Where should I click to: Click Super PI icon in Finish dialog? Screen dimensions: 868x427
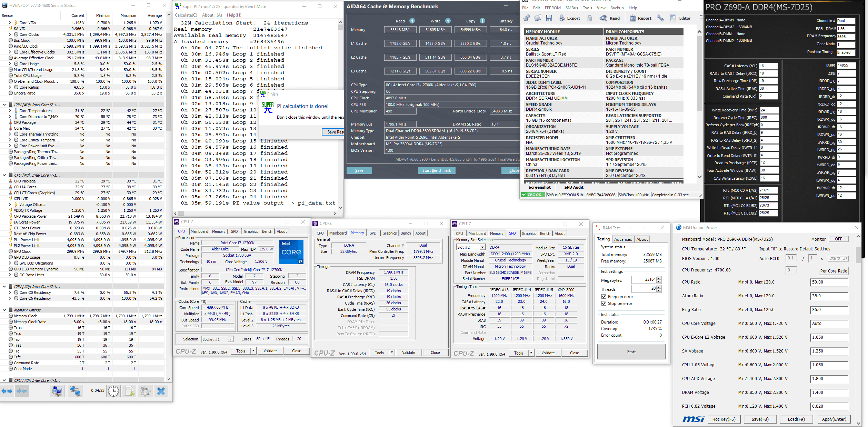click(x=268, y=107)
